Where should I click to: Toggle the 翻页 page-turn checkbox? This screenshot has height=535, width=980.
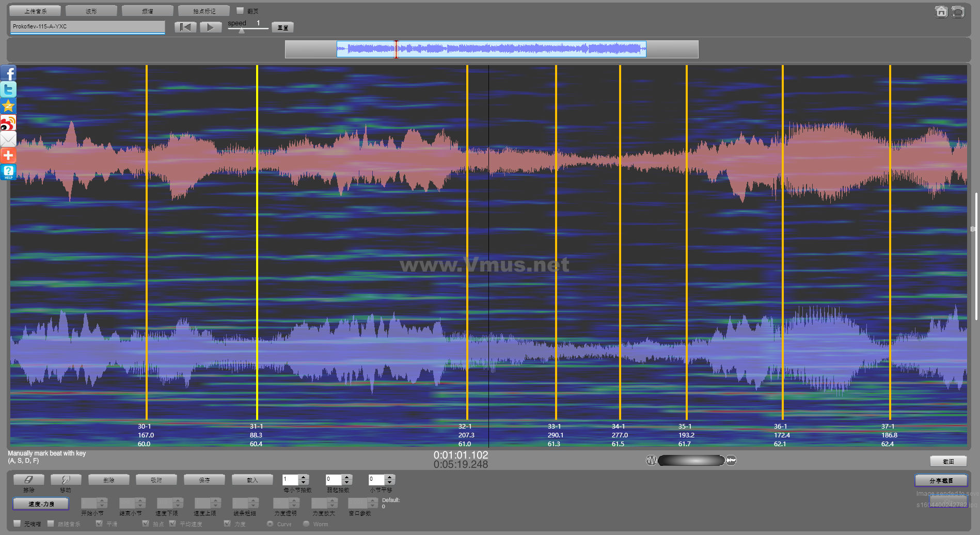click(x=240, y=10)
